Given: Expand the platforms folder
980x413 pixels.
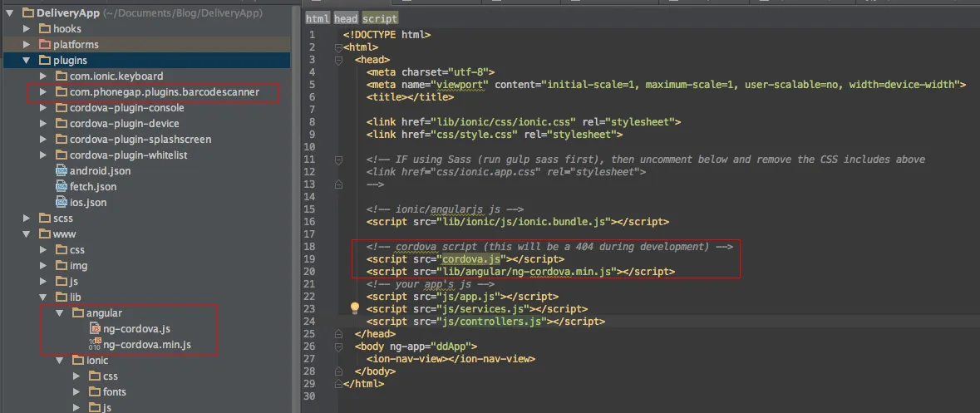Looking at the screenshot, I should pyautogui.click(x=27, y=45).
